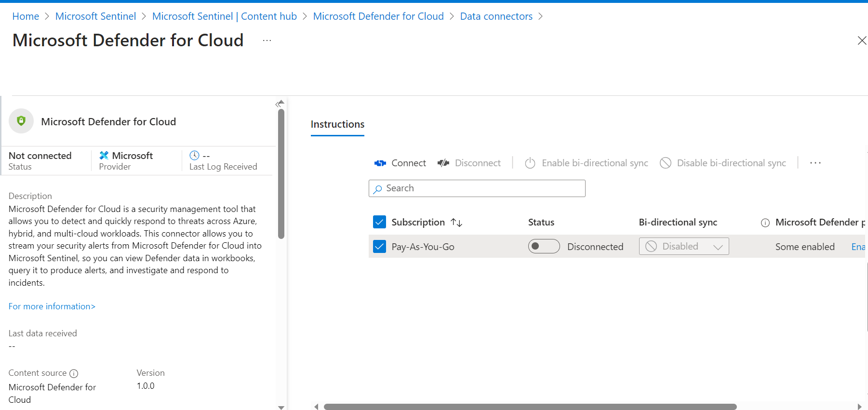Sort by Subscription column arrows
The image size is (868, 410).
456,222
